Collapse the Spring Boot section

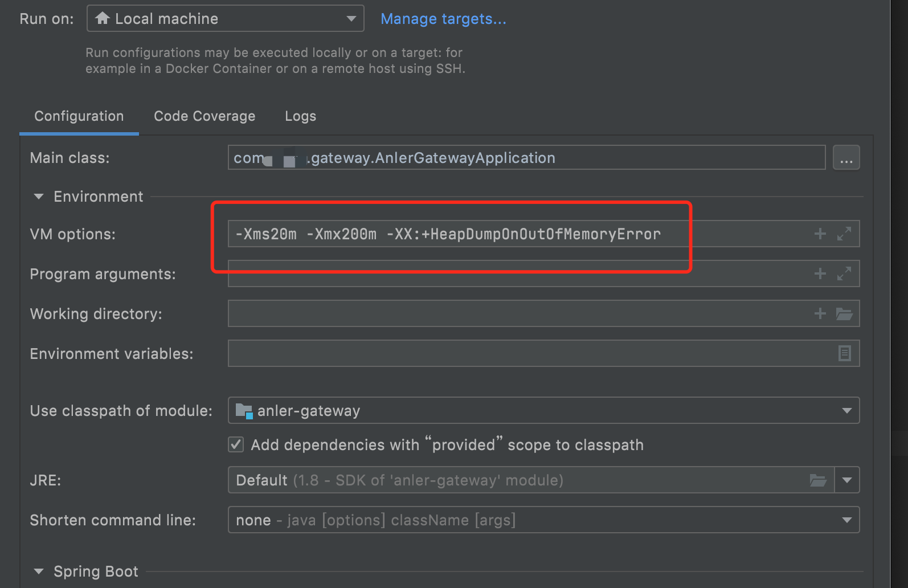pyautogui.click(x=39, y=571)
